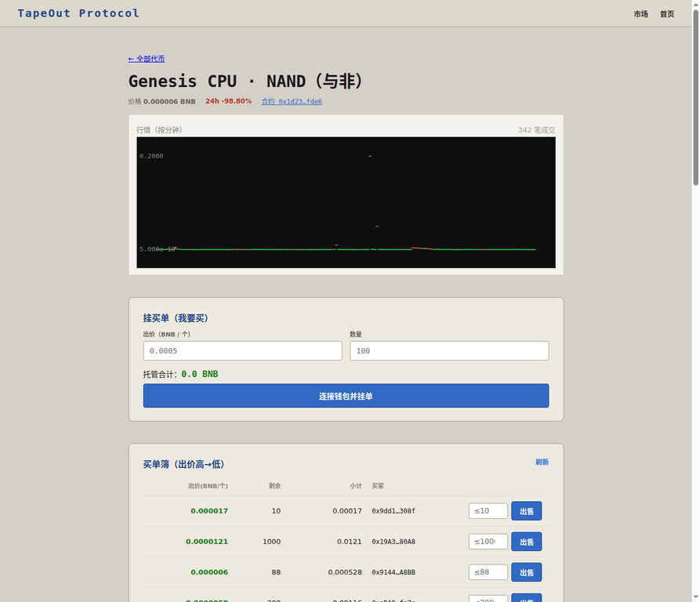700x602 pixels.
Task: Click 出售 for the 0.000017 bid row
Action: pos(526,511)
